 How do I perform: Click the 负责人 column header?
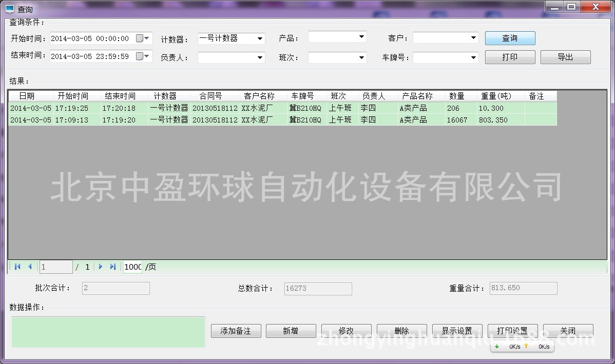(x=378, y=96)
